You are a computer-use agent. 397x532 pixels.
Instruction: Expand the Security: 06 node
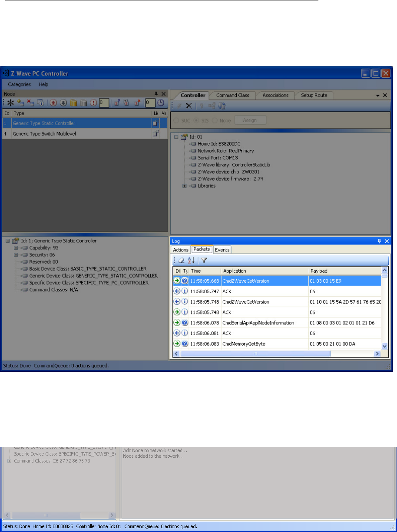16,254
